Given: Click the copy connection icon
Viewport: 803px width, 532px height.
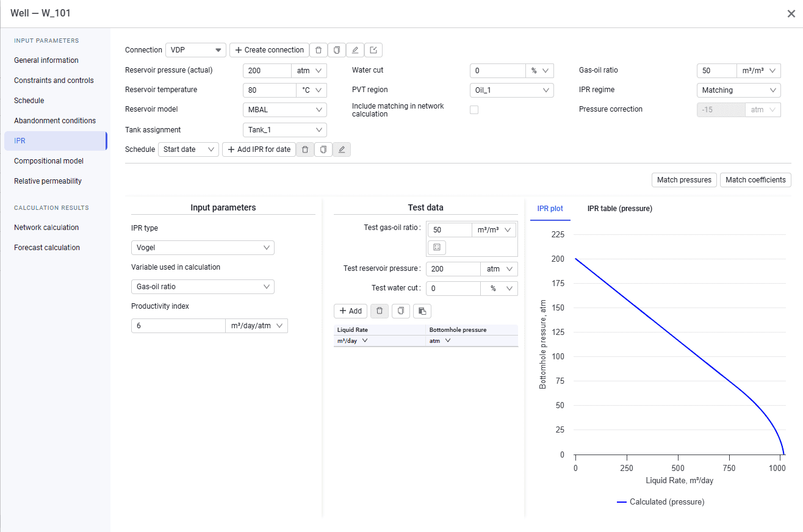Looking at the screenshot, I should 337,50.
